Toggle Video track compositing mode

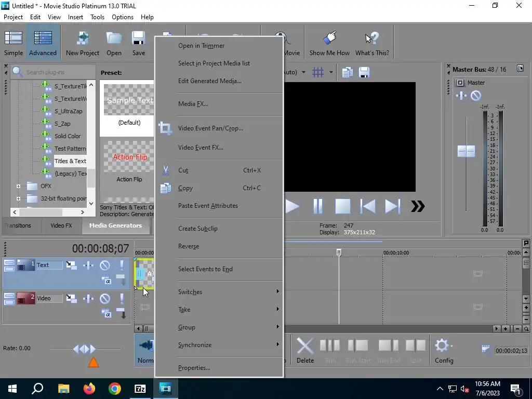coord(106,313)
